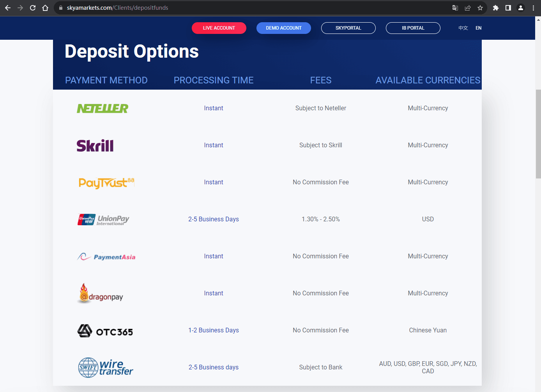Go back to the previous page
The image size is (541, 392).
tap(8, 8)
